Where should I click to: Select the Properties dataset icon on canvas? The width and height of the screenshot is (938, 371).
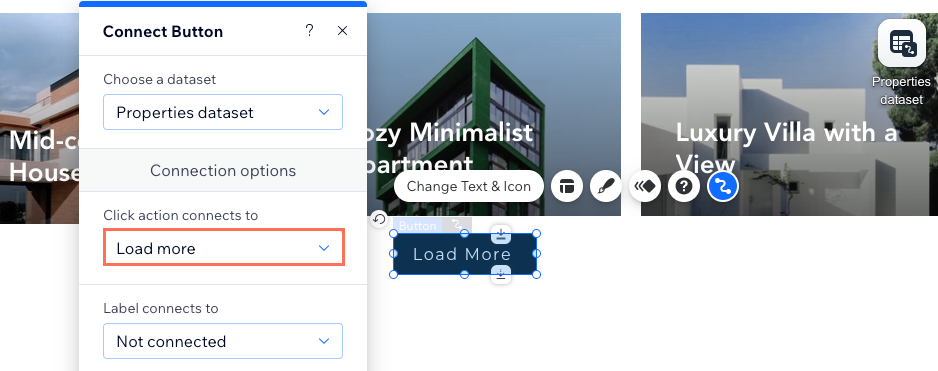(x=902, y=43)
